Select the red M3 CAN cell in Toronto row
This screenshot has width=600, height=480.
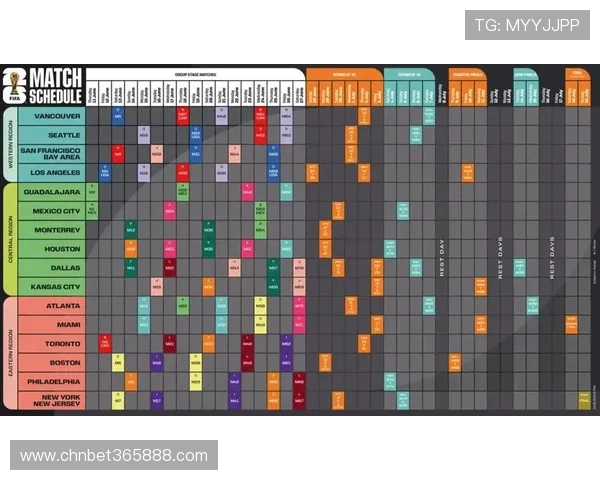[x=105, y=343]
